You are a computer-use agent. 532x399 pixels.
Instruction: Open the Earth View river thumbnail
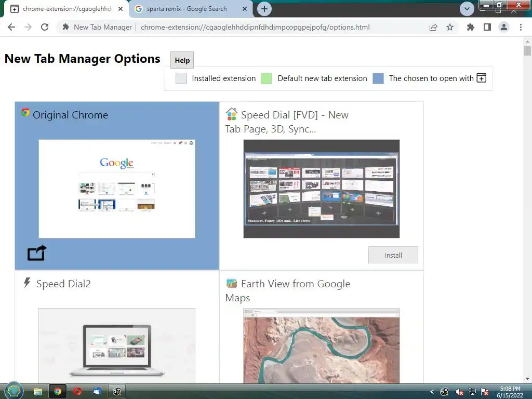pos(321,345)
